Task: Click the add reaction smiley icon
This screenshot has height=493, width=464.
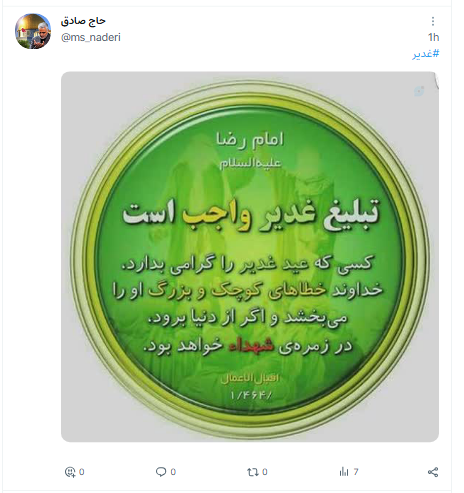Action: click(70, 472)
